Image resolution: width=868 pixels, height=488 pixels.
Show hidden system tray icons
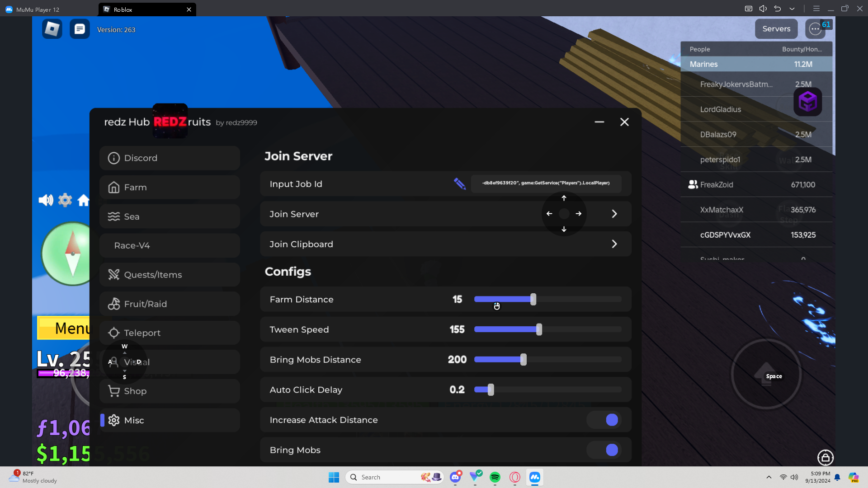pyautogui.click(x=769, y=477)
